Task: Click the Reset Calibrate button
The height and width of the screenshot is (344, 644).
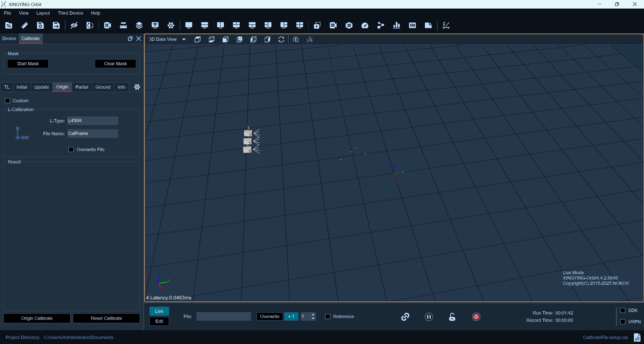Action: coord(106,318)
